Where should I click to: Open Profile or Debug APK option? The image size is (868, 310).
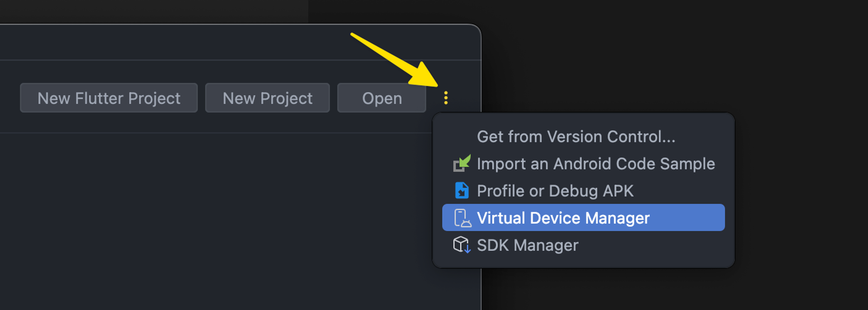coord(583,191)
